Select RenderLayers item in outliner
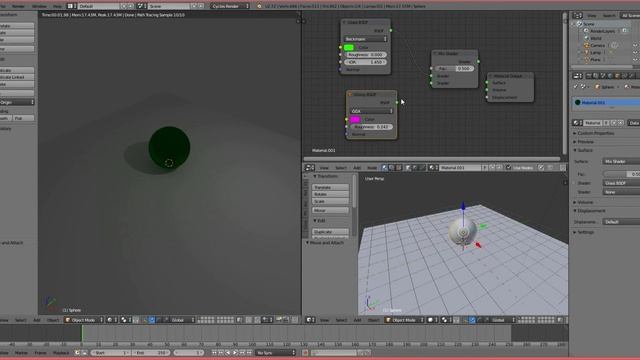 click(x=602, y=31)
